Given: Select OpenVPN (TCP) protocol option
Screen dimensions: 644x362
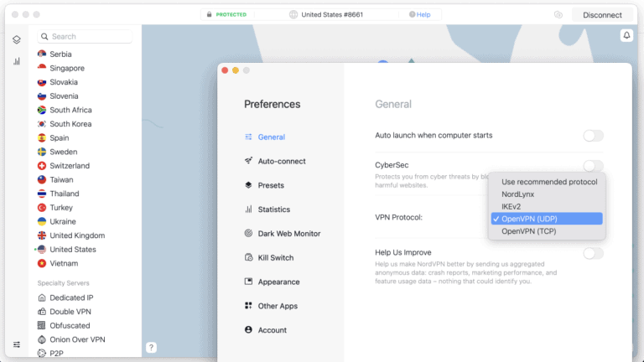Looking at the screenshot, I should [x=528, y=230].
